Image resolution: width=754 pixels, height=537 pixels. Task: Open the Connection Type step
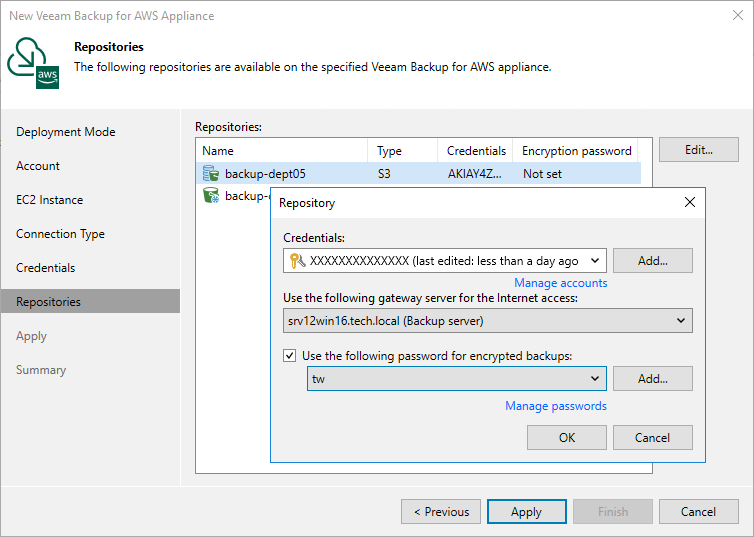click(x=60, y=234)
